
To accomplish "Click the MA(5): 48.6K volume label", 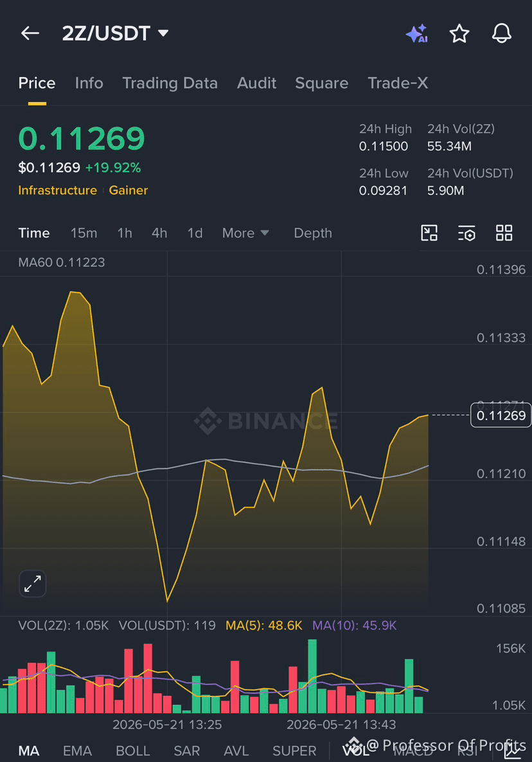I will click(x=264, y=626).
